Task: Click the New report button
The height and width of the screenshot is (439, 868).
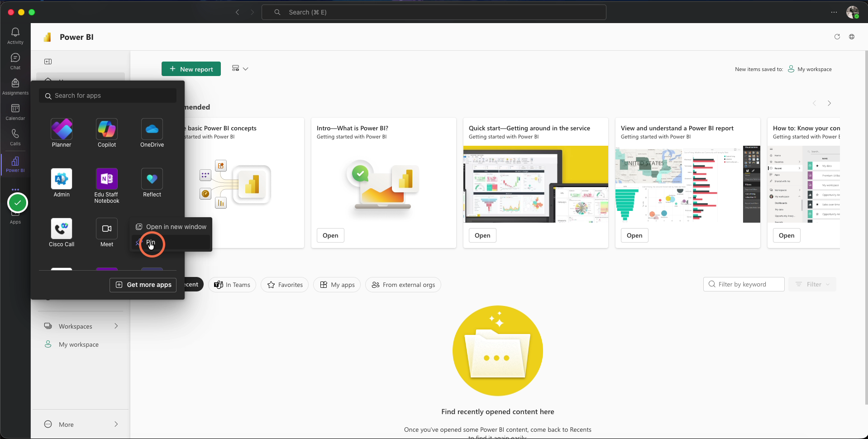Action: tap(191, 69)
